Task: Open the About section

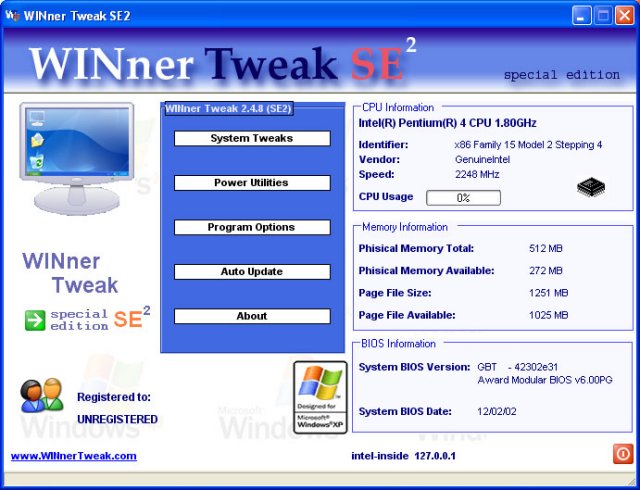Action: point(252,316)
